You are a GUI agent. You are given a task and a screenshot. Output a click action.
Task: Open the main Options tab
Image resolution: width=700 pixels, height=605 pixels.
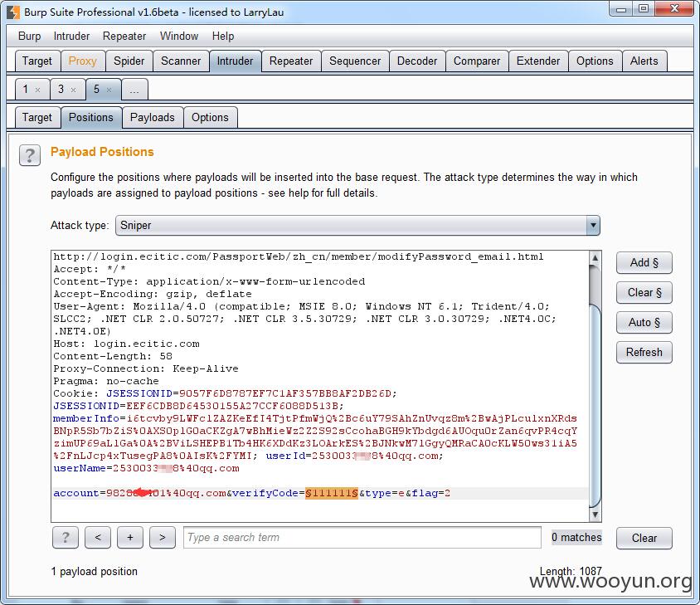(x=595, y=61)
